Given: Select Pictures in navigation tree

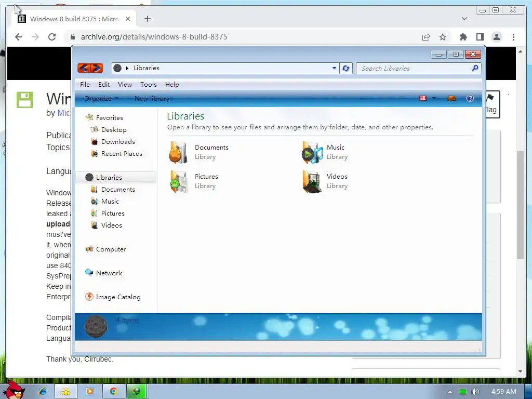Looking at the screenshot, I should pyautogui.click(x=108, y=213).
